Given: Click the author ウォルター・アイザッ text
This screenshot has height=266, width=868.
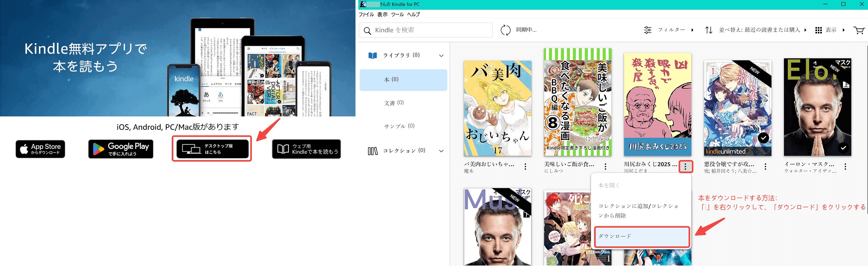Looking at the screenshot, I should [810, 171].
